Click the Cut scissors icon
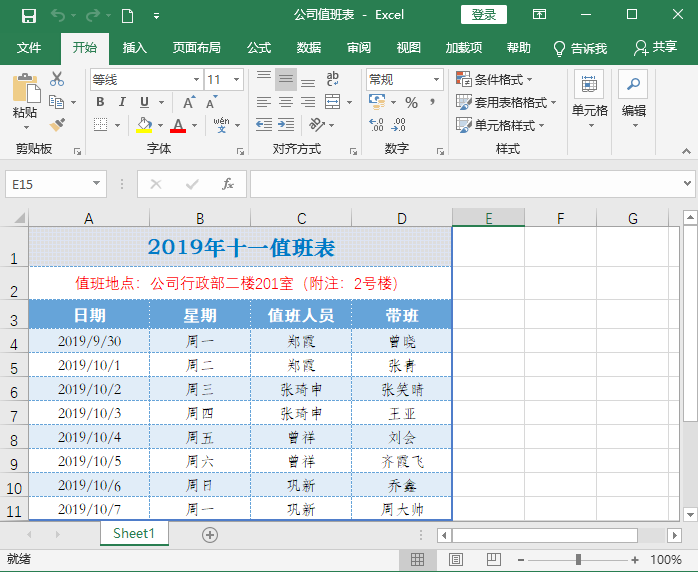The image size is (698, 572). pyautogui.click(x=57, y=79)
